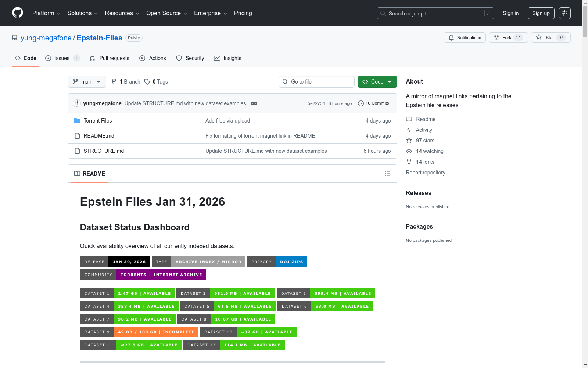Click the Activity link in About
588x368 pixels.
coord(424,130)
